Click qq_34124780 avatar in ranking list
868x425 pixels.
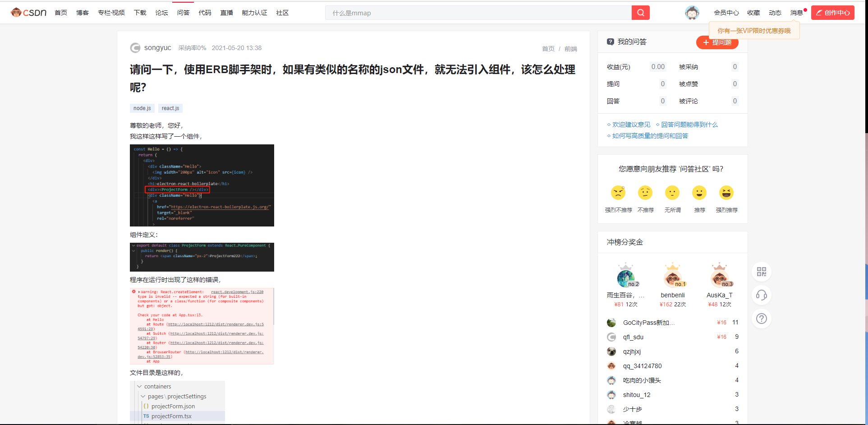click(x=611, y=366)
